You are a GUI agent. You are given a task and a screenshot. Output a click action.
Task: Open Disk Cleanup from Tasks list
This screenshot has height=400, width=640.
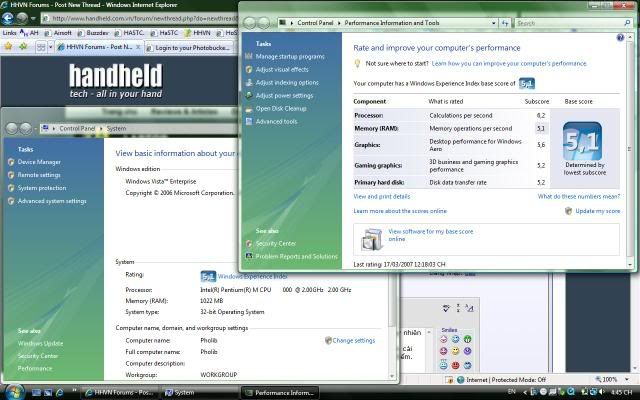pyautogui.click(x=281, y=109)
